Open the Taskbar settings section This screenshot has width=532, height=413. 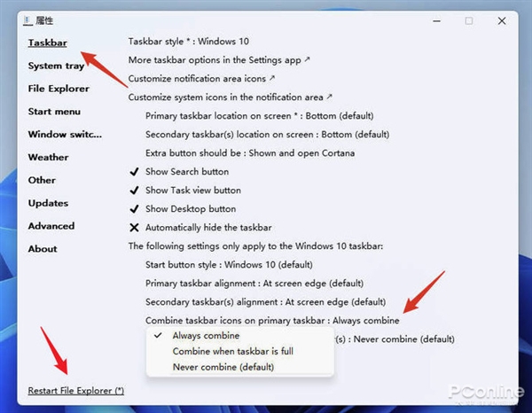pos(48,43)
